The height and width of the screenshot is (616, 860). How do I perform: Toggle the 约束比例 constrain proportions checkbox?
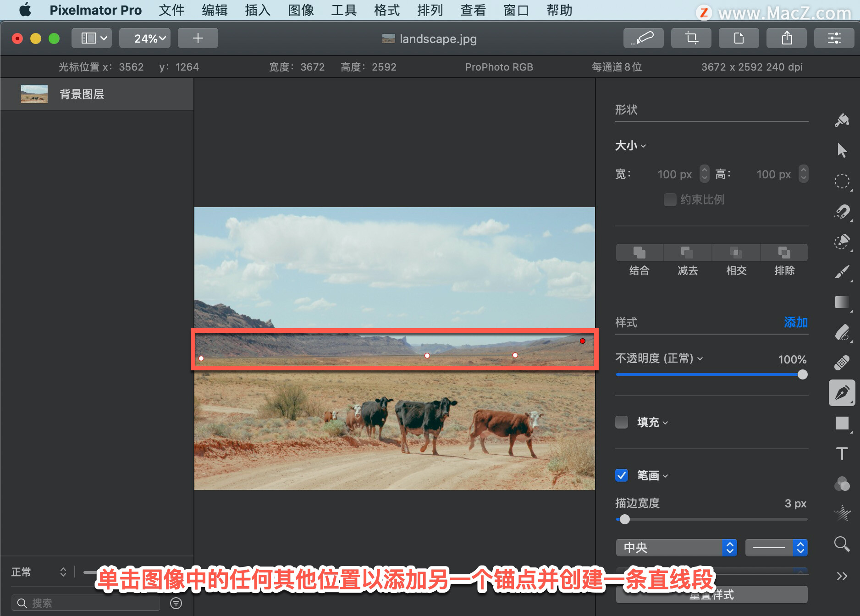pyautogui.click(x=670, y=200)
